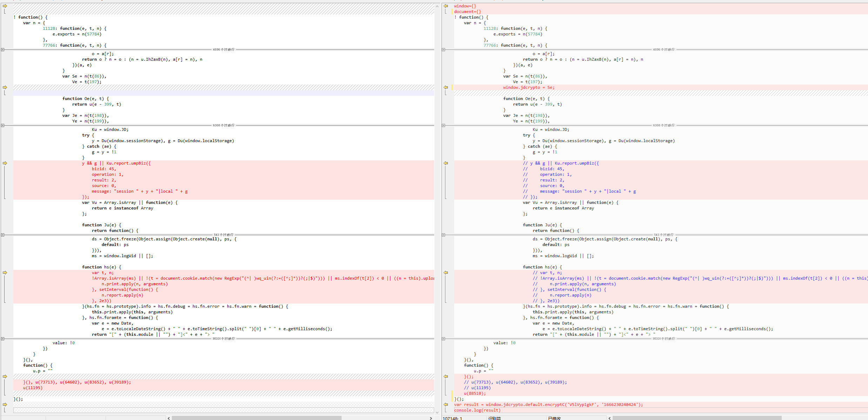The height and width of the screenshot is (420, 868).
Task: Expand 4836 hidden lines in left pane
Action: click(3, 49)
